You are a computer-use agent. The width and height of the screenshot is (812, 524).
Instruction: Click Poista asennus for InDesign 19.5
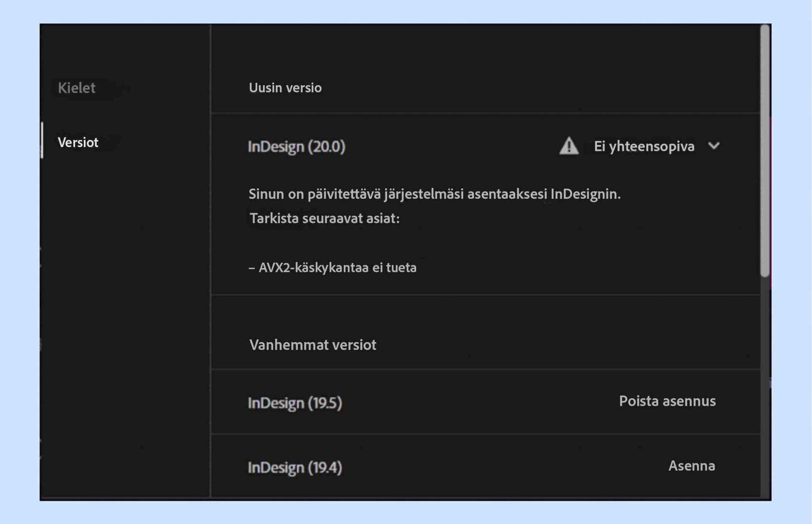tap(667, 401)
